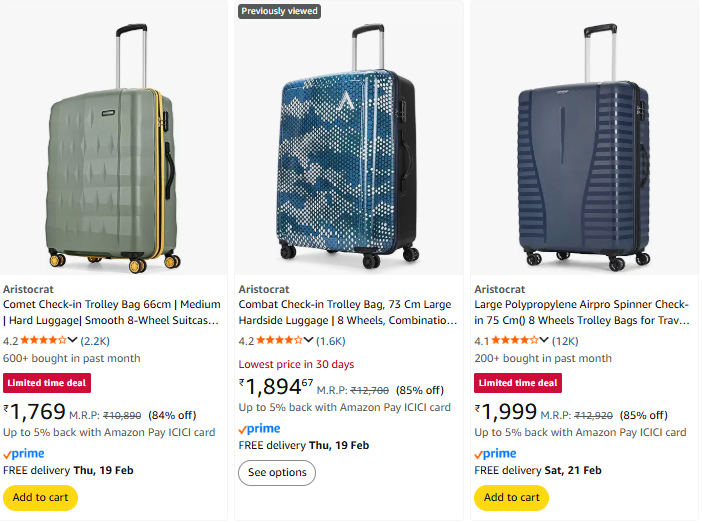702x523 pixels.
Task: Open the Comet Check-in Trolley Bag title link
Action: click(x=111, y=312)
